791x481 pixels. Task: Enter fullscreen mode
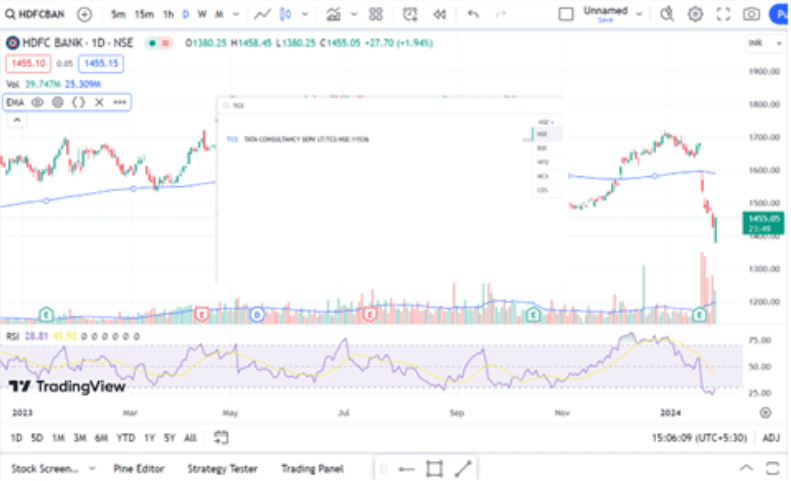(x=723, y=14)
